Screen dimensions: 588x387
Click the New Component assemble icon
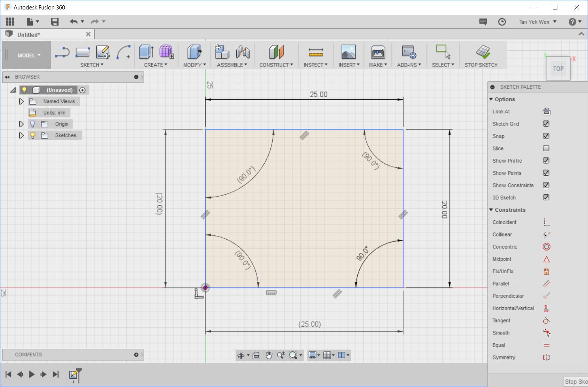pyautogui.click(x=222, y=52)
